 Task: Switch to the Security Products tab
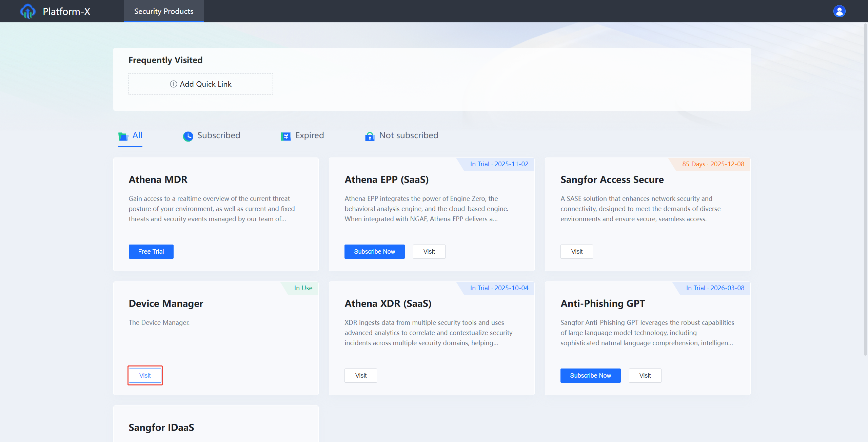163,11
